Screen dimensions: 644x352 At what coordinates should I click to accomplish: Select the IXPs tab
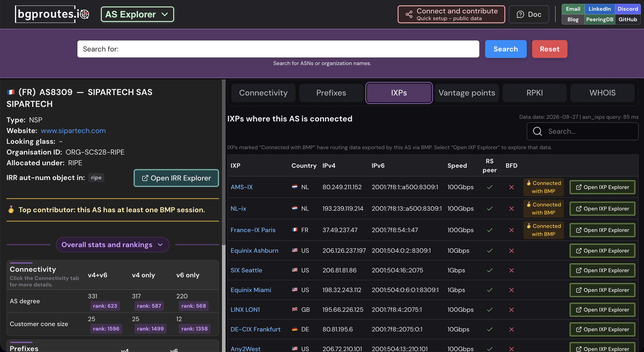(399, 93)
